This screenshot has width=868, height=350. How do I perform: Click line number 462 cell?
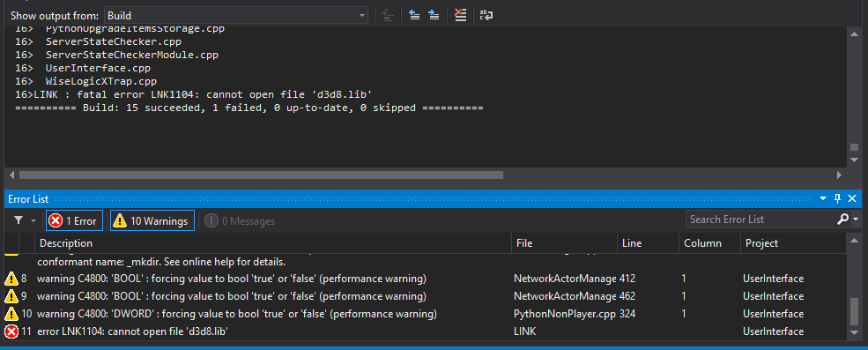click(x=627, y=295)
